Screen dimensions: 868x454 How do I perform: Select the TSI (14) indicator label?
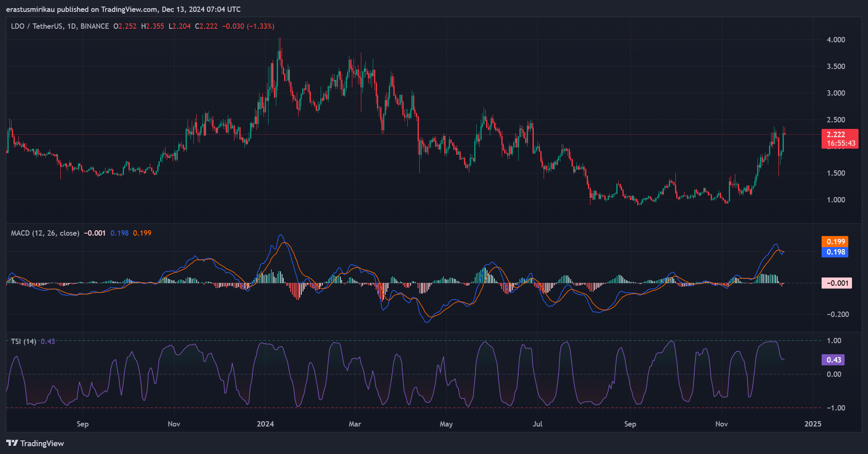coord(23,342)
